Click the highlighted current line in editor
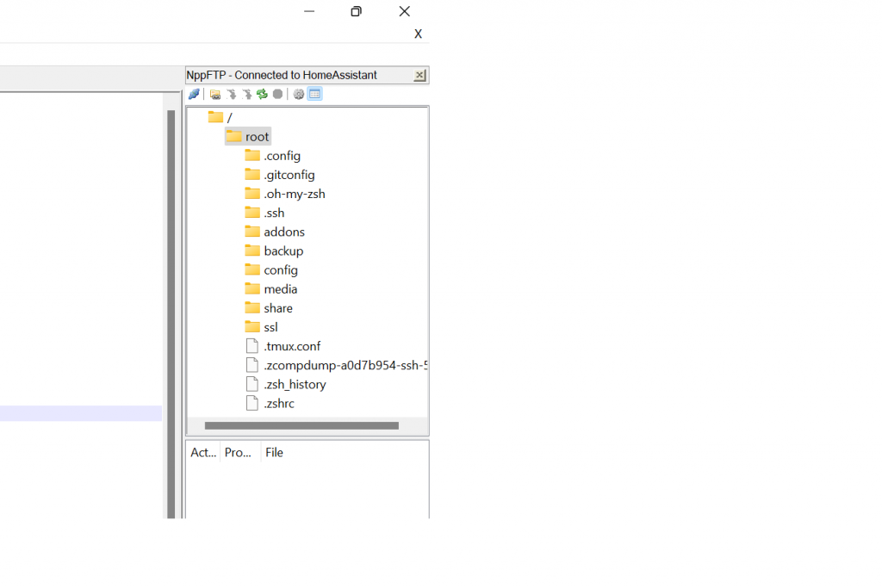The image size is (882, 588). click(x=81, y=414)
